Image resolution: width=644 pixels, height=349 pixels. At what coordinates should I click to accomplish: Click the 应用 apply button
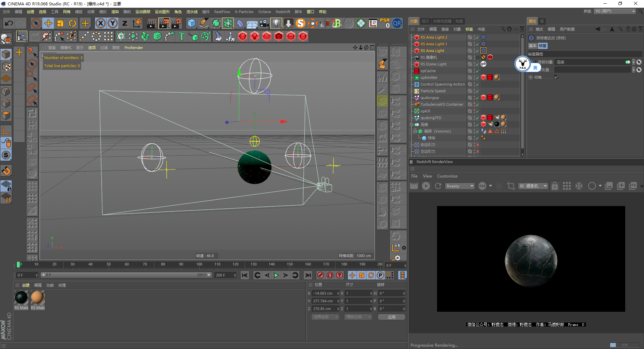click(x=392, y=317)
